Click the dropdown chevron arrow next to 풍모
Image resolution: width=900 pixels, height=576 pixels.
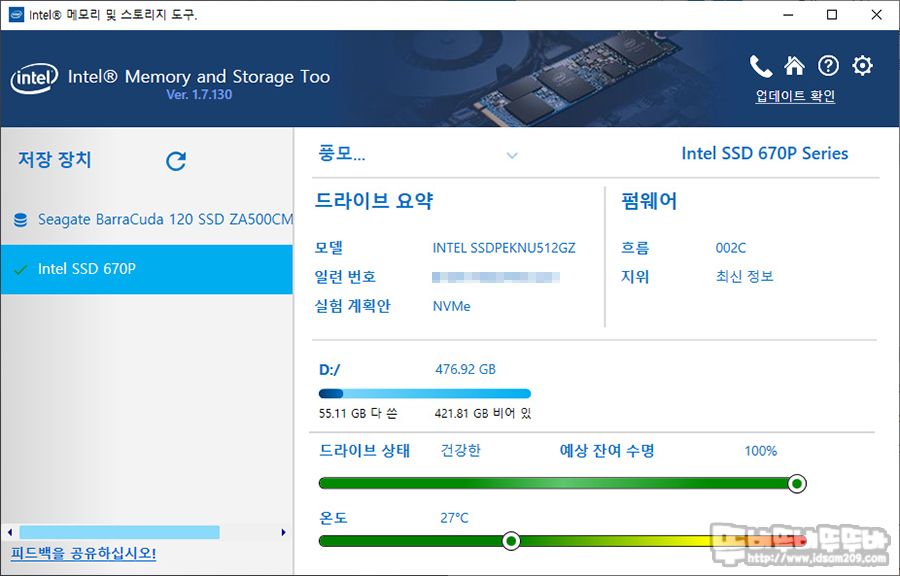click(x=512, y=155)
